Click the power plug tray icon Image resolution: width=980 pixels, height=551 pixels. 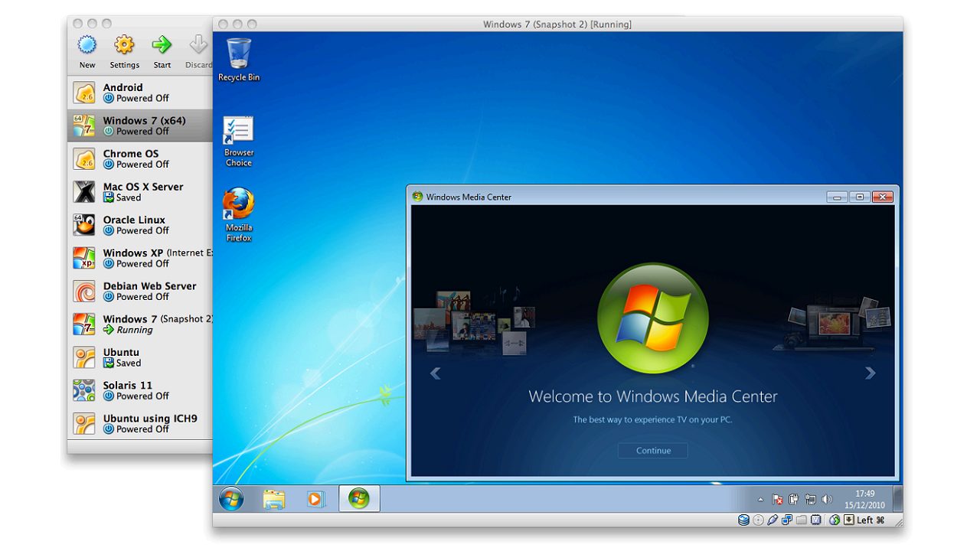794,499
